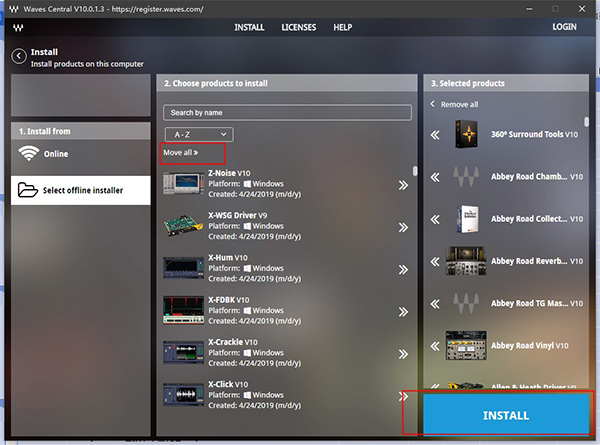
Task: Add X-Crackle V10 with its double-arrow
Action: 403,354
